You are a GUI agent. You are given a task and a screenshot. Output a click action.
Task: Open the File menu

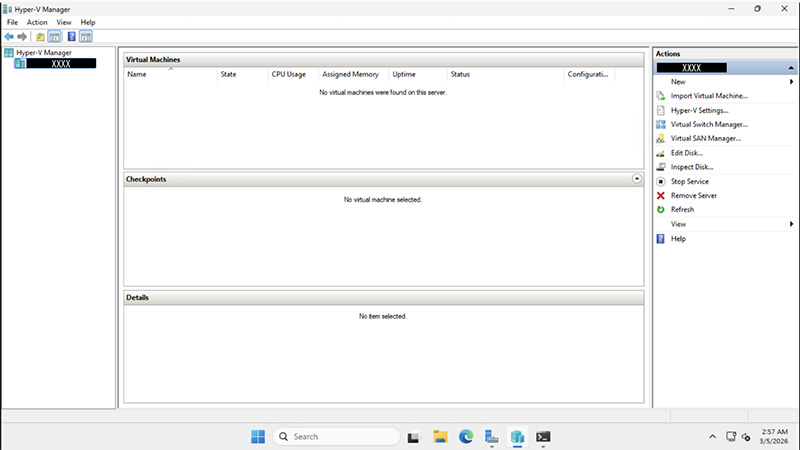[x=12, y=22]
